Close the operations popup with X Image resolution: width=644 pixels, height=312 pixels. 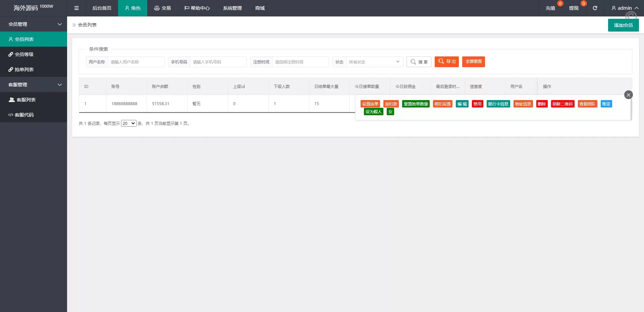[628, 95]
